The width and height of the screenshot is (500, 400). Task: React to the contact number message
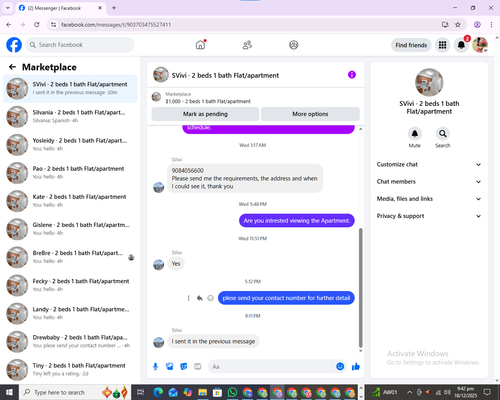point(210,298)
